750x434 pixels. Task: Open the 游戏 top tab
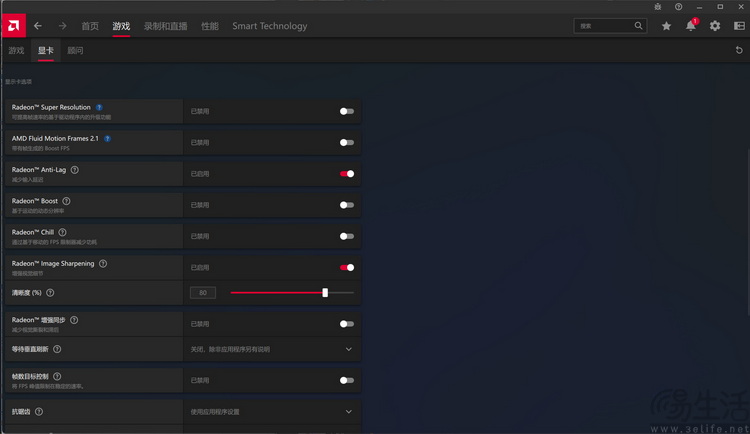click(121, 26)
